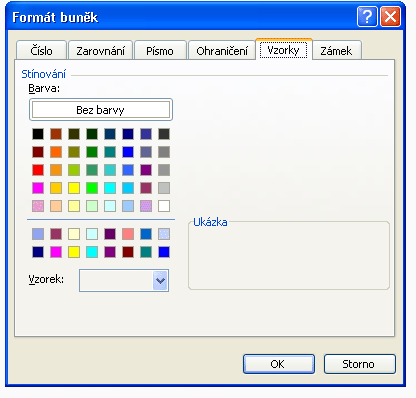Click the Vzorky tab
Screen dimensions: 416x398
click(x=284, y=50)
